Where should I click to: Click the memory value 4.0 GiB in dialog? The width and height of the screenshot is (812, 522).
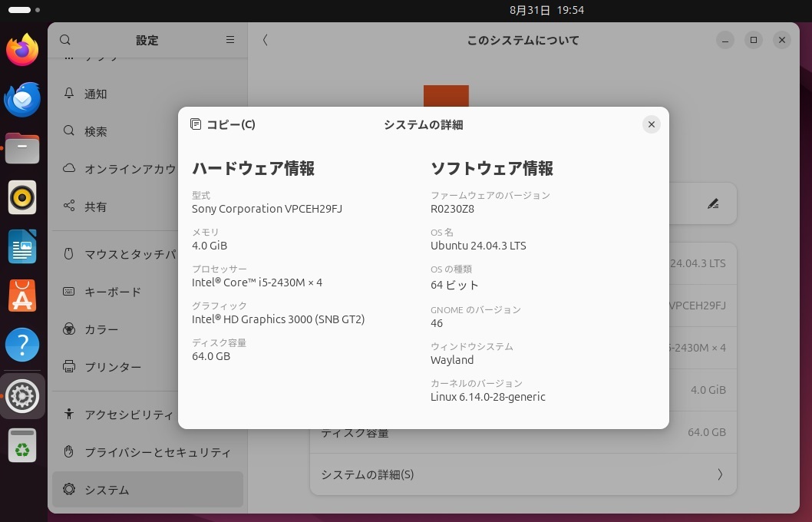pyautogui.click(x=210, y=246)
